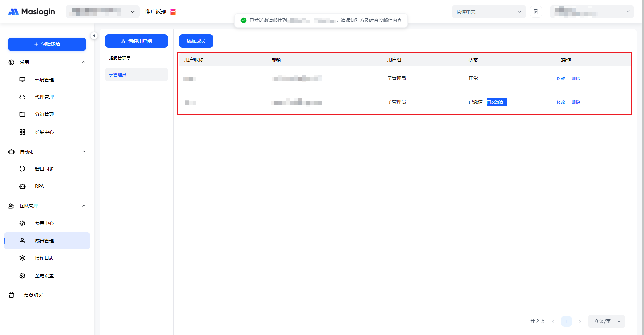The image size is (644, 335).
Task: Open the 全局设置 gear icon
Action: tap(22, 276)
